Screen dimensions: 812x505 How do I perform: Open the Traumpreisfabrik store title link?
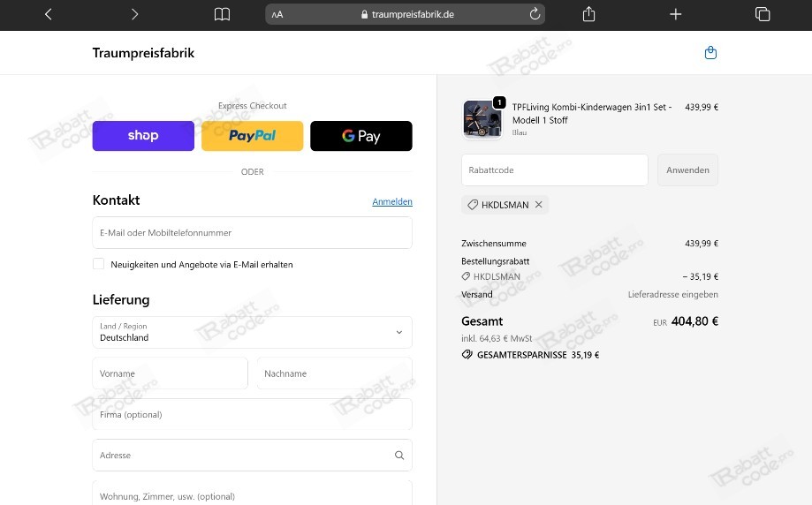pyautogui.click(x=143, y=53)
